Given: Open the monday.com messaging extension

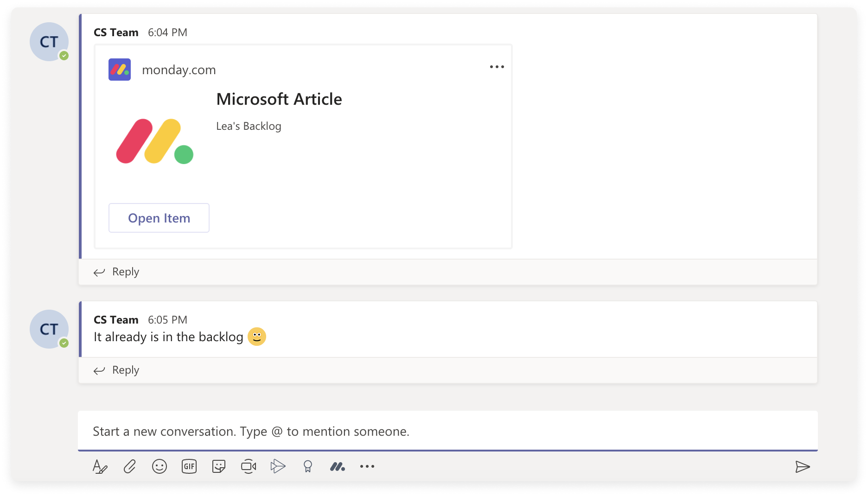Looking at the screenshot, I should pyautogui.click(x=338, y=466).
